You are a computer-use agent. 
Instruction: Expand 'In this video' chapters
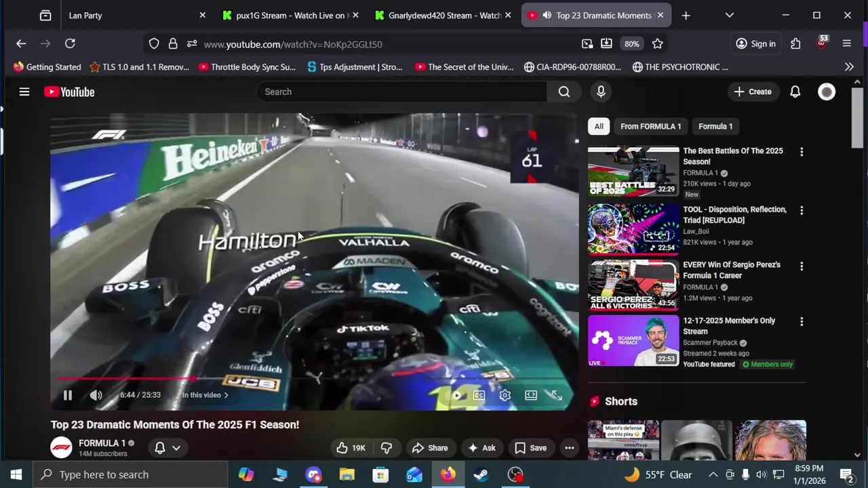pyautogui.click(x=205, y=395)
